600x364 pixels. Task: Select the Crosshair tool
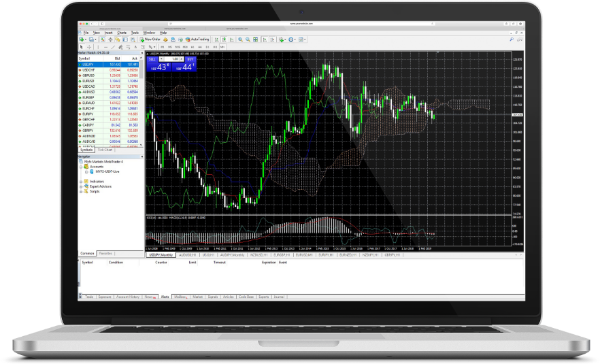click(x=89, y=47)
